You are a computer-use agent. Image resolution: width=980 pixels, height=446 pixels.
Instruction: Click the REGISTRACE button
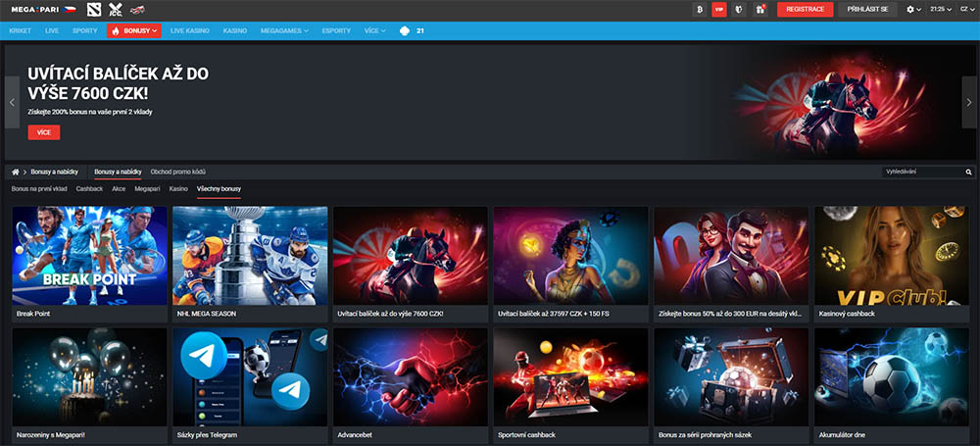tap(805, 9)
